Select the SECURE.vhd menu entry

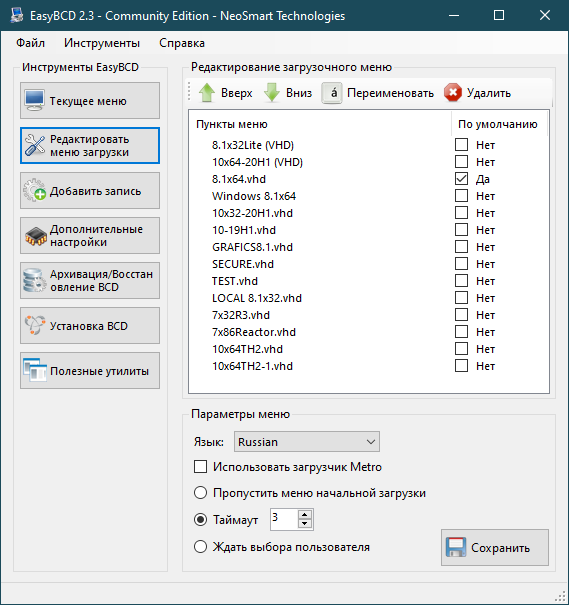(x=243, y=264)
